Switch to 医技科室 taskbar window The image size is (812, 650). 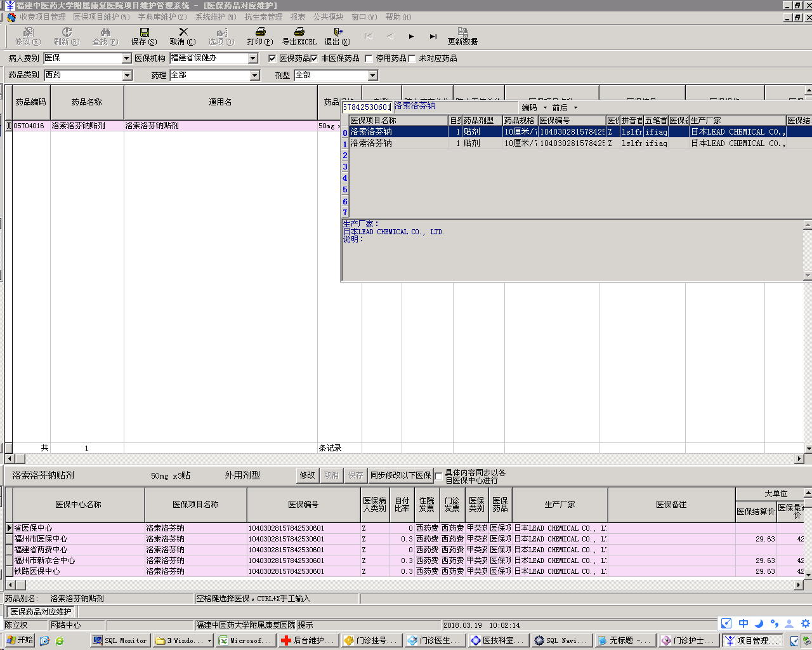pyautogui.click(x=497, y=640)
